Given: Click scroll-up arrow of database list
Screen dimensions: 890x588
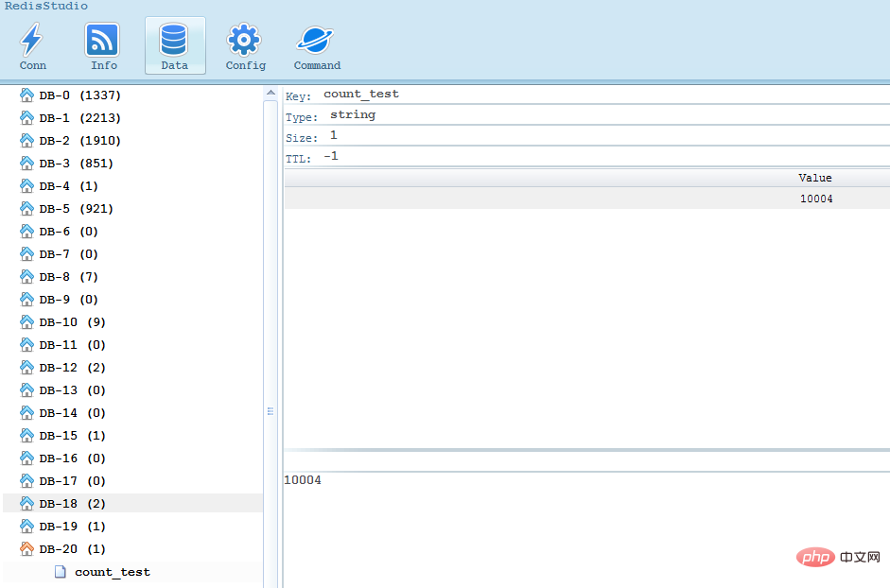Looking at the screenshot, I should [x=270, y=93].
